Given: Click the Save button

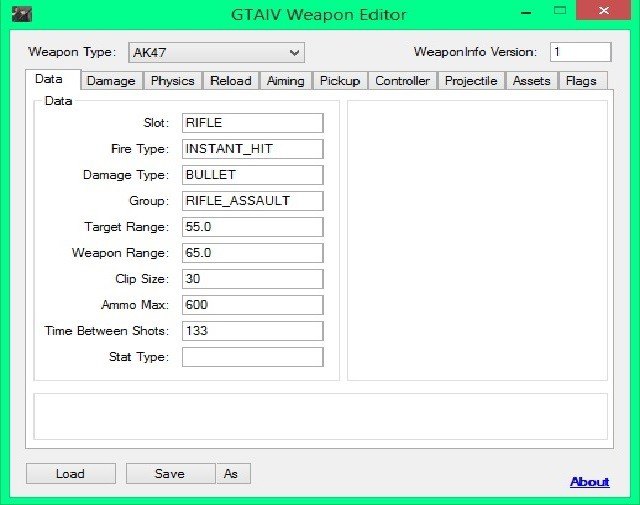Looking at the screenshot, I should [x=170, y=474].
